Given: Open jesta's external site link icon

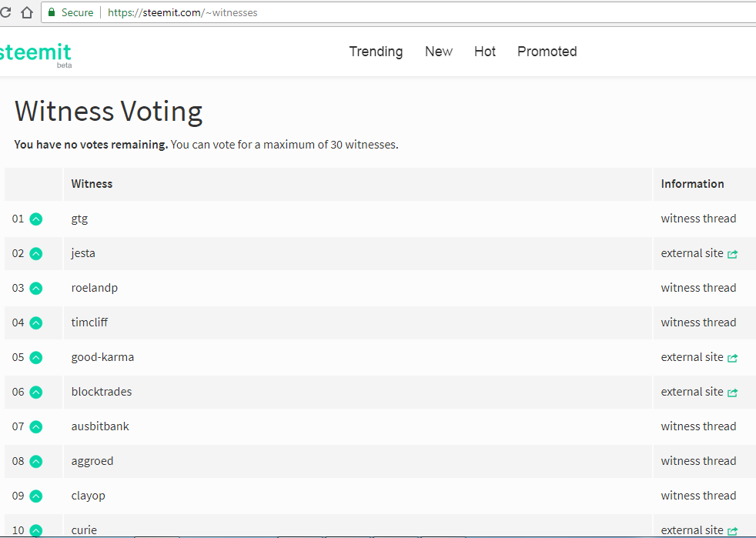Looking at the screenshot, I should tap(732, 254).
